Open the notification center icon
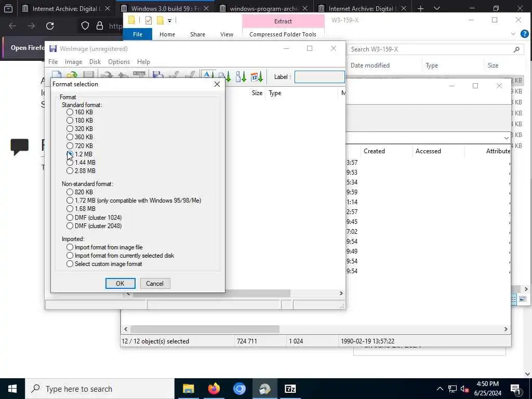 click(x=515, y=389)
